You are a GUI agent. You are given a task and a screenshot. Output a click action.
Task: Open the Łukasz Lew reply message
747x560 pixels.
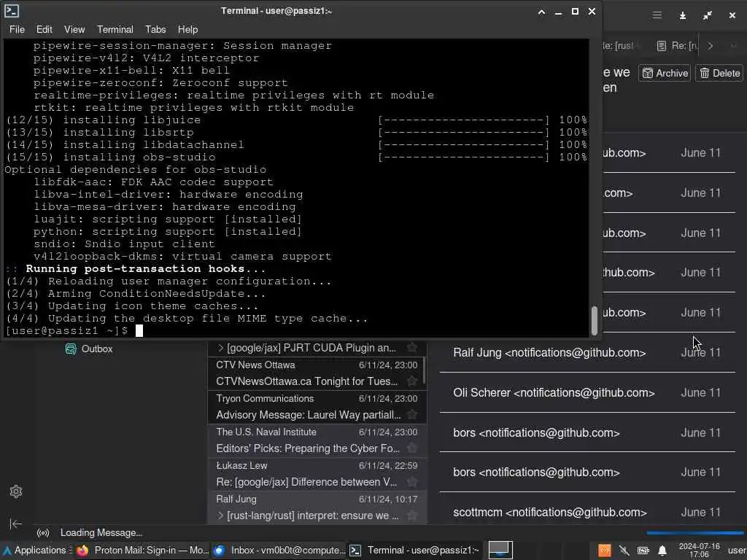tap(317, 474)
